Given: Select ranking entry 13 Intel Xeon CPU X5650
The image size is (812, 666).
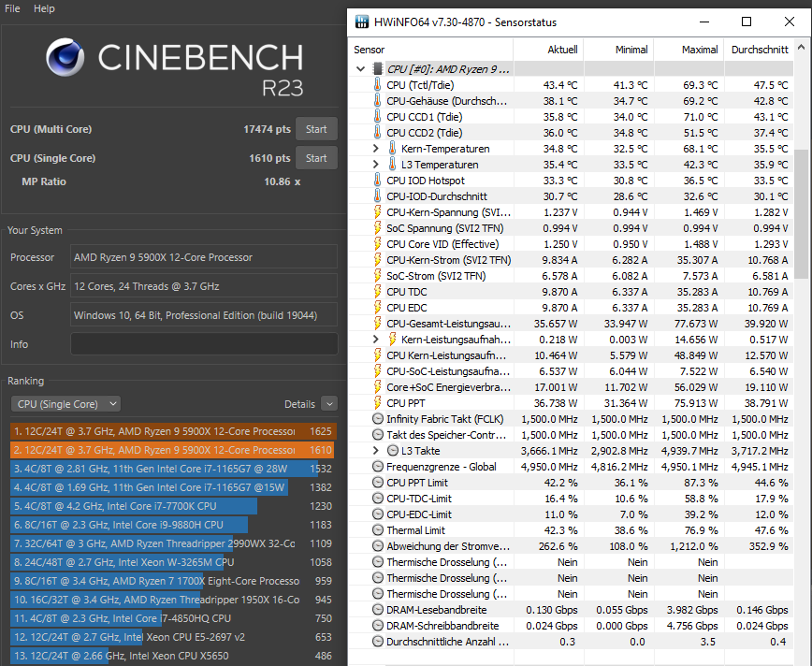Looking at the screenshot, I should [173, 656].
